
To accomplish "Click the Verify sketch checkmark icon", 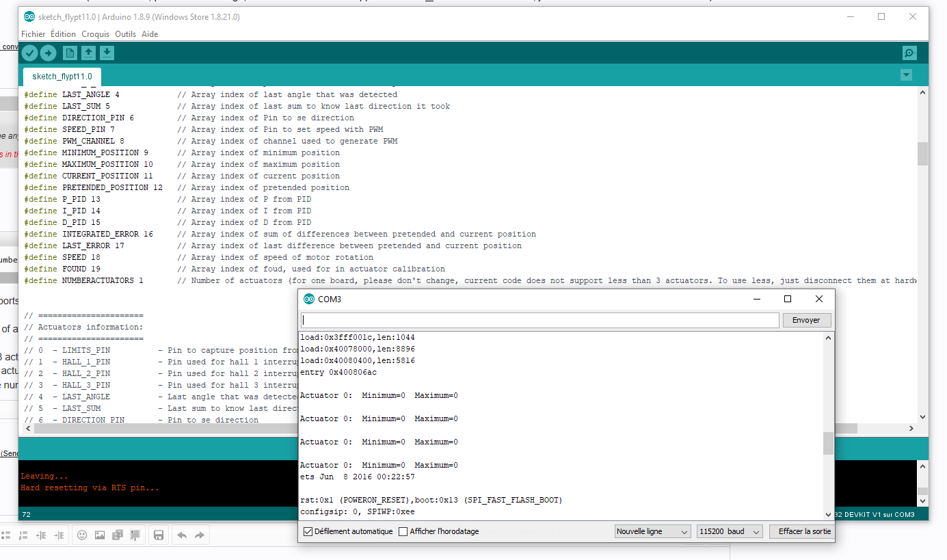I will click(x=29, y=53).
